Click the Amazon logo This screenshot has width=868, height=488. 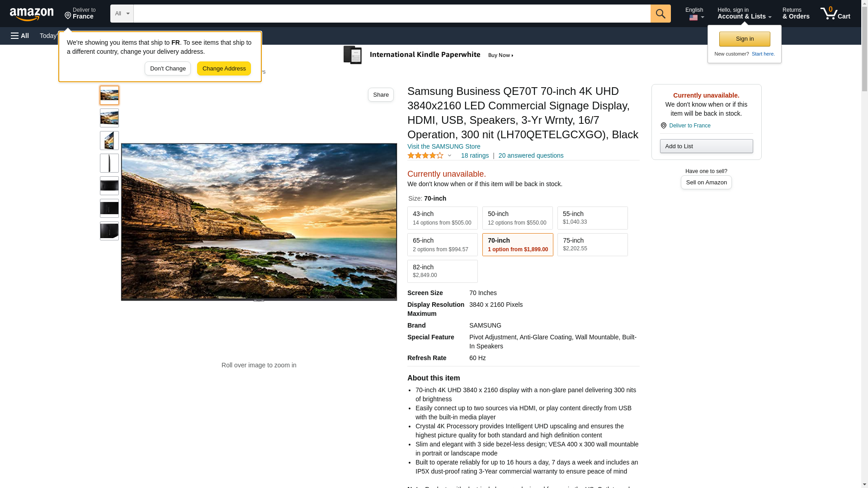click(x=32, y=14)
